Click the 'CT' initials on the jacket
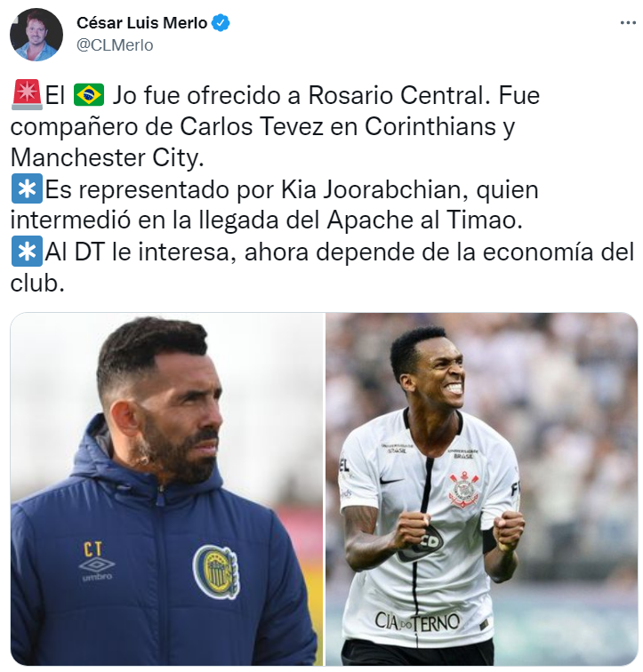 [x=92, y=549]
